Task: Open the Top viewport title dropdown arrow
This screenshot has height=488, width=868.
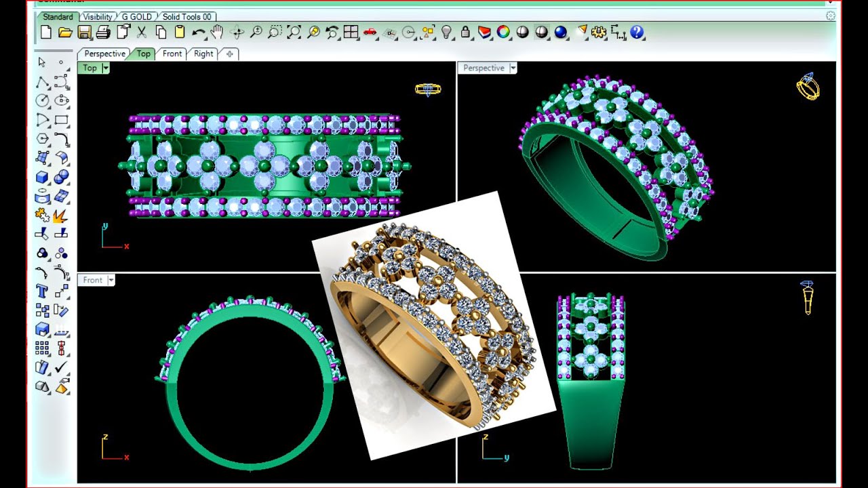Action: tap(105, 68)
